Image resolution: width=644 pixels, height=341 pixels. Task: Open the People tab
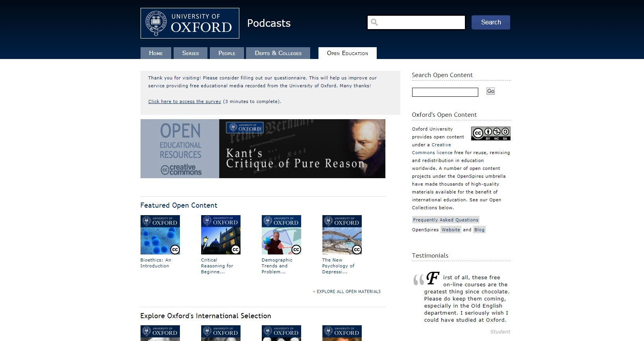tap(227, 53)
